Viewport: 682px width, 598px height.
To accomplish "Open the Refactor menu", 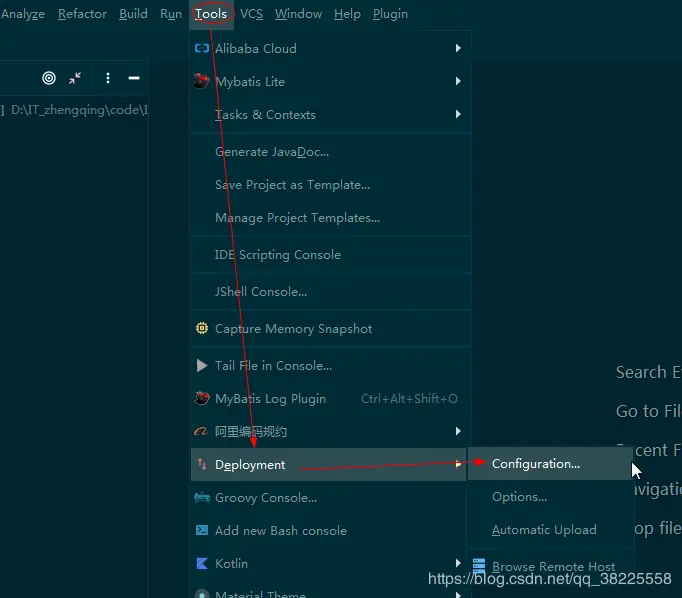I will coord(82,14).
